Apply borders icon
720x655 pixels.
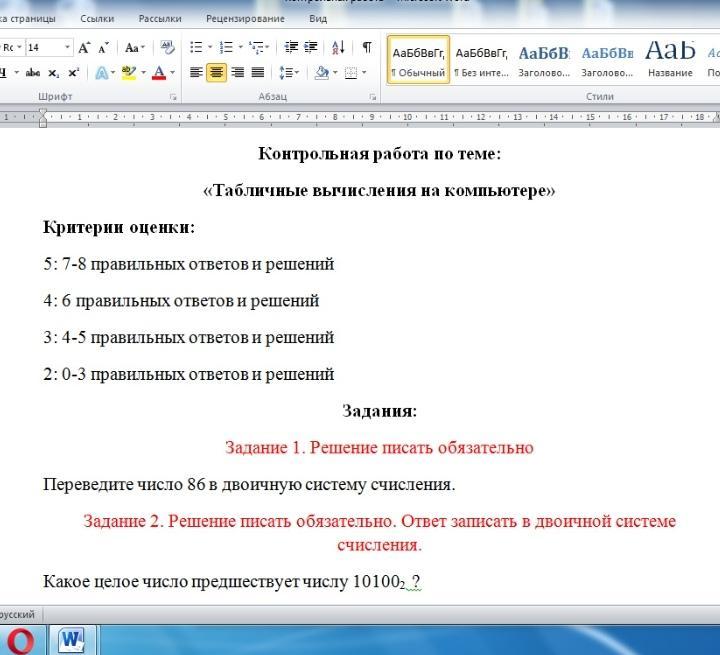tap(351, 73)
